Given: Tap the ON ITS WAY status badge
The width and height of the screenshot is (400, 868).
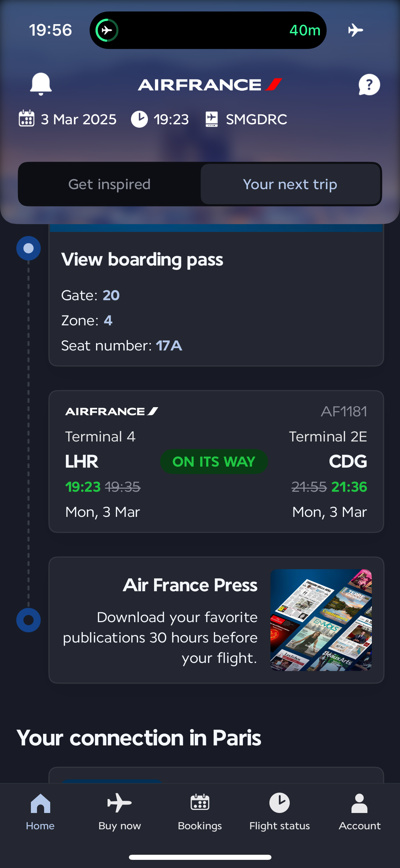Looking at the screenshot, I should (x=214, y=462).
